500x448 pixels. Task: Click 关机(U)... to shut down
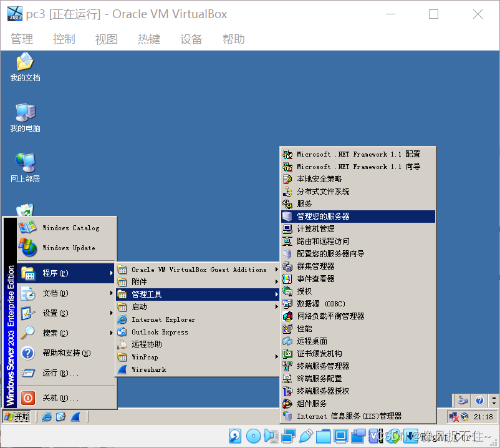pos(67,398)
